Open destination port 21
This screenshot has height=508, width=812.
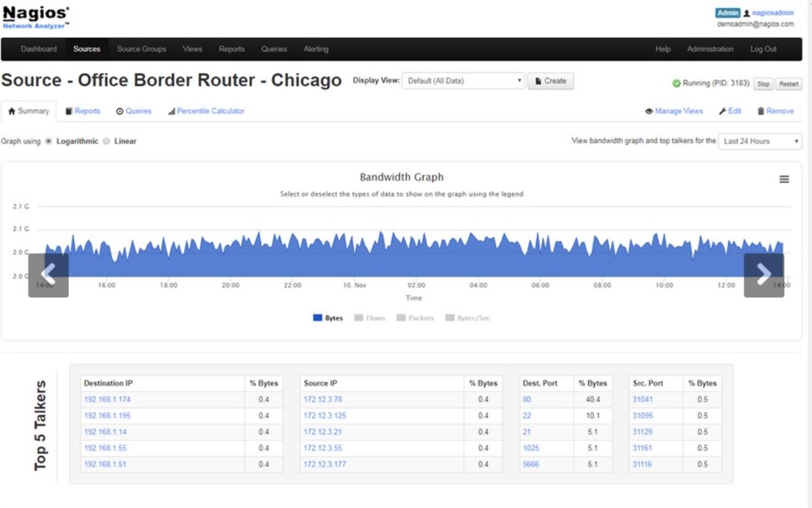[527, 432]
